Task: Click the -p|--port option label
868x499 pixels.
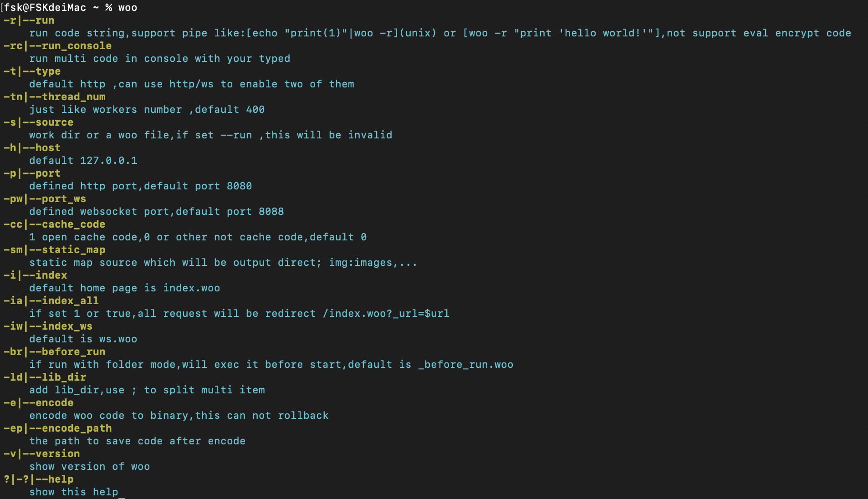Action: (32, 173)
